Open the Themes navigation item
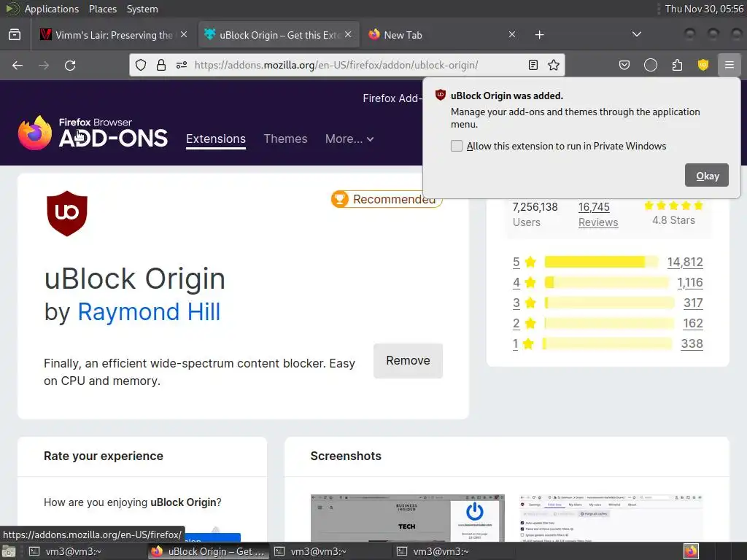Screen dimensions: 747x560 tap(285, 139)
